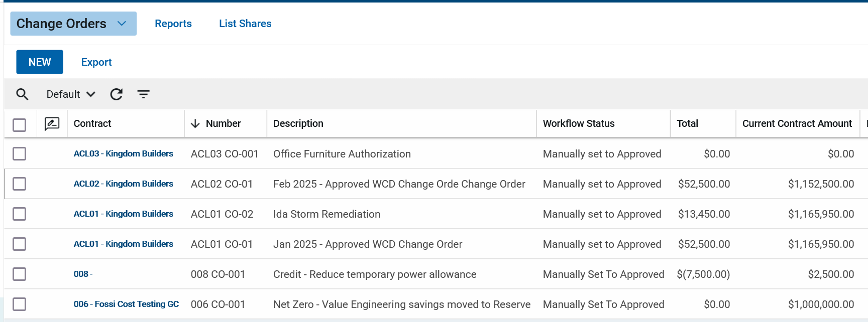Switch to List Shares tab
Viewport: 868px width, 322px height.
pyautogui.click(x=245, y=24)
